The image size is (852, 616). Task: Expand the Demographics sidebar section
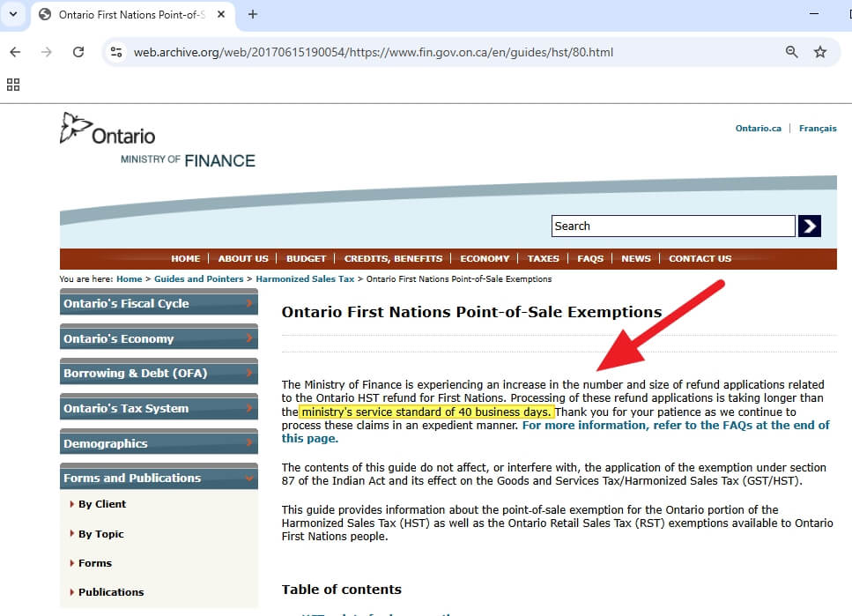[x=159, y=443]
